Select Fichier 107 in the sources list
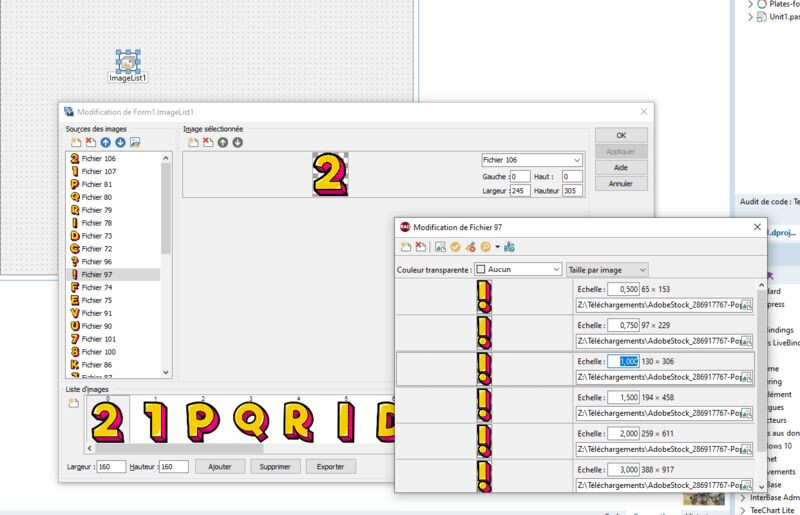The image size is (800, 515). 113,171
